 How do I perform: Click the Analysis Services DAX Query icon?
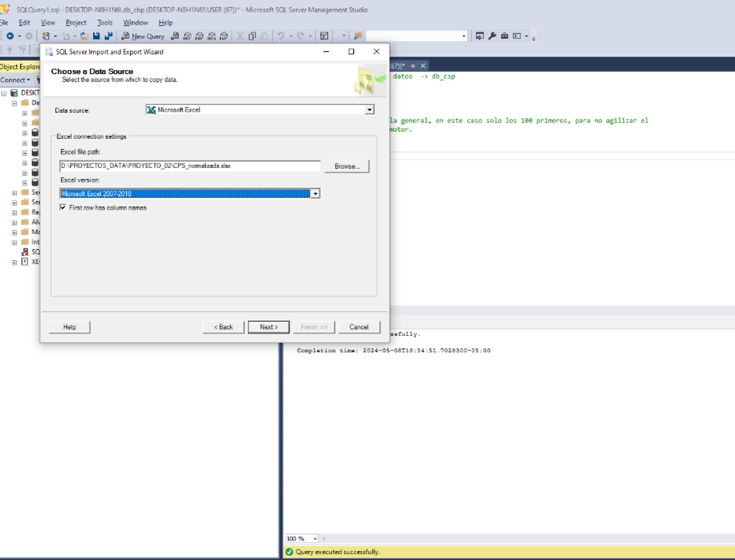[224, 36]
